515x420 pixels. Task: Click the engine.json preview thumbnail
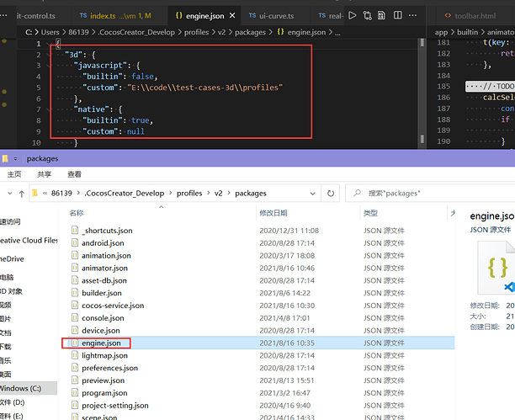click(x=496, y=267)
